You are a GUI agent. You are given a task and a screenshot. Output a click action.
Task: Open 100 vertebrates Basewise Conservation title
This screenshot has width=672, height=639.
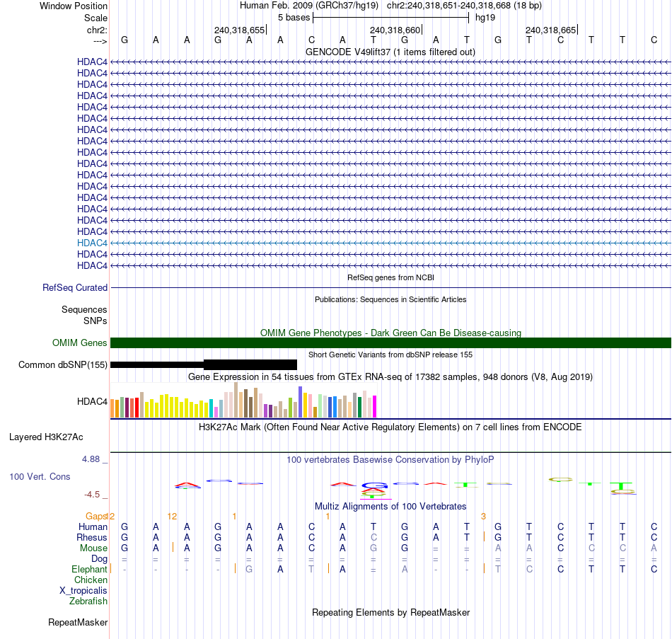click(x=390, y=460)
